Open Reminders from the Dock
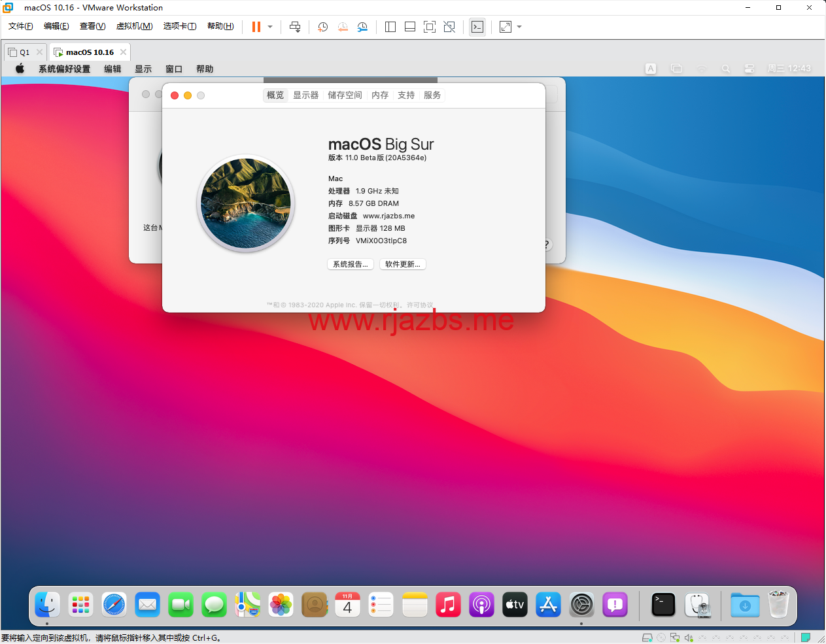Image resolution: width=826 pixels, height=644 pixels. (x=381, y=605)
